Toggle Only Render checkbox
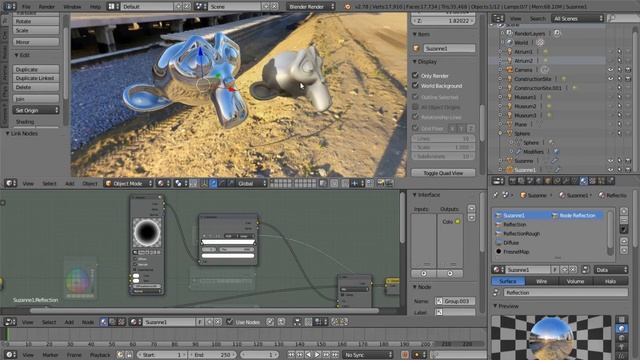This screenshot has height=360, width=640. click(x=416, y=76)
